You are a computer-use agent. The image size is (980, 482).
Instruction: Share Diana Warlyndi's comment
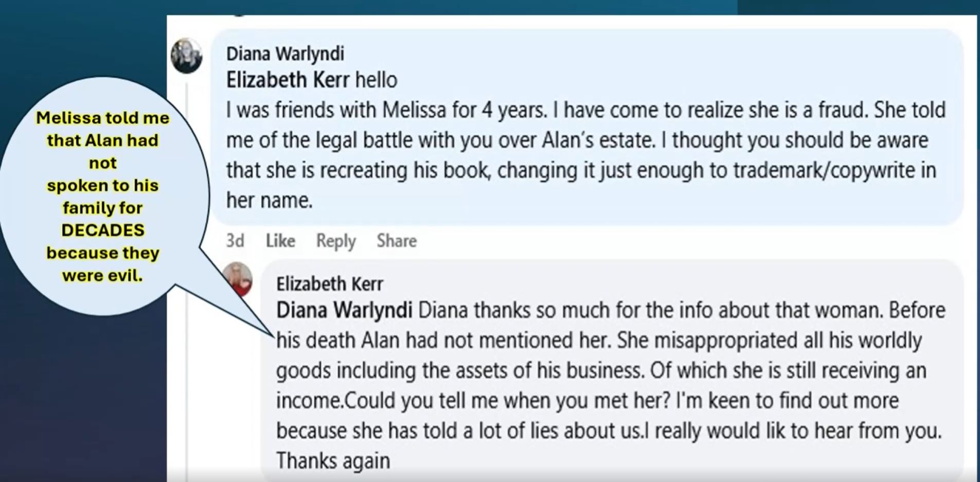[397, 241]
